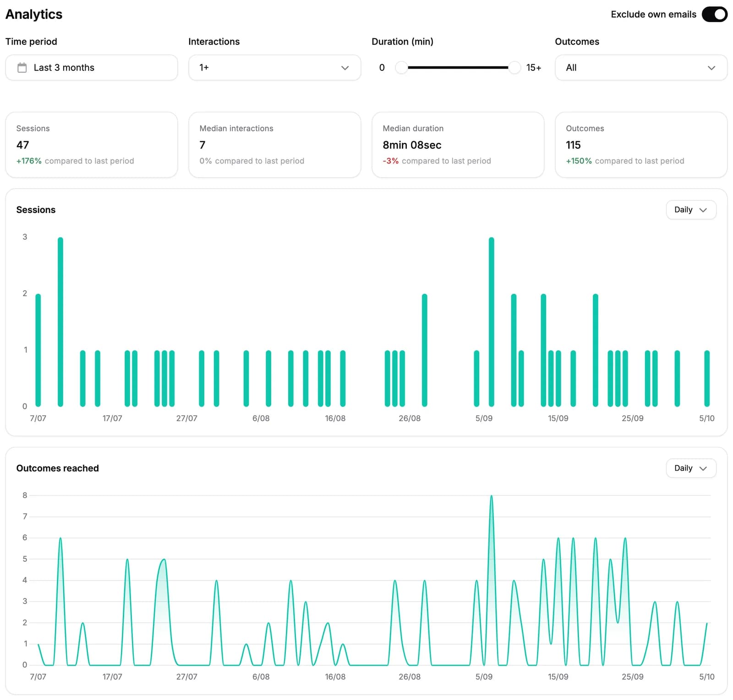
Task: Expand the Outcomes reached Daily dropdown
Action: pos(691,468)
